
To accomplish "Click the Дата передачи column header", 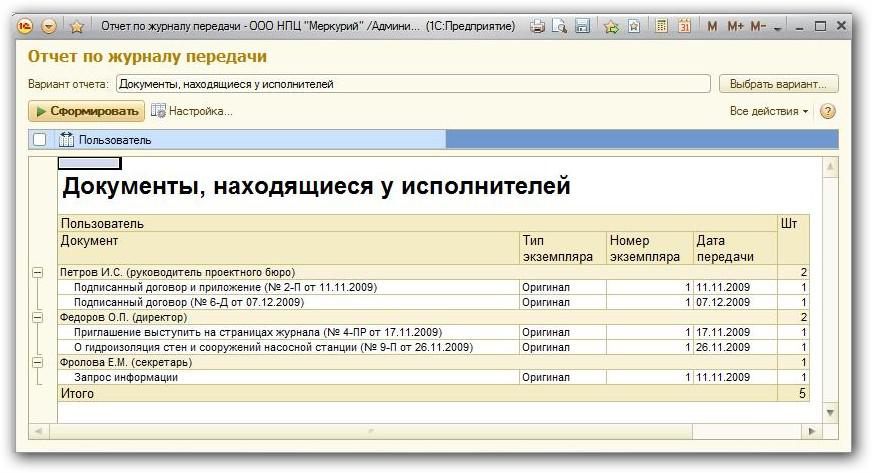I will tap(735, 248).
